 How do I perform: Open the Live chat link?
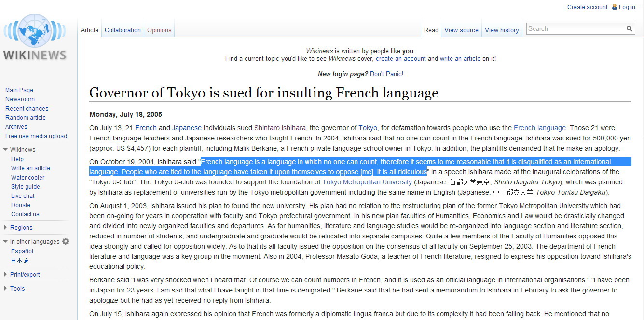click(23, 196)
